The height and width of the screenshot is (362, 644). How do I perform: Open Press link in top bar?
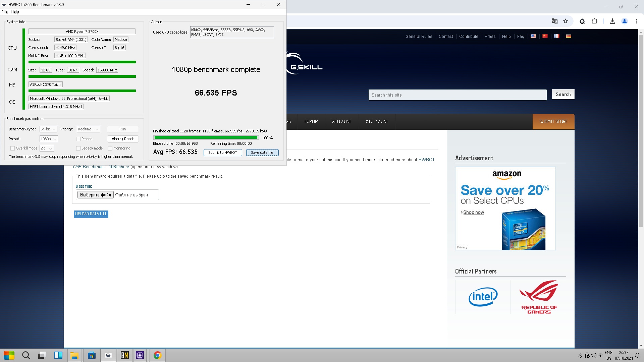pyautogui.click(x=490, y=37)
